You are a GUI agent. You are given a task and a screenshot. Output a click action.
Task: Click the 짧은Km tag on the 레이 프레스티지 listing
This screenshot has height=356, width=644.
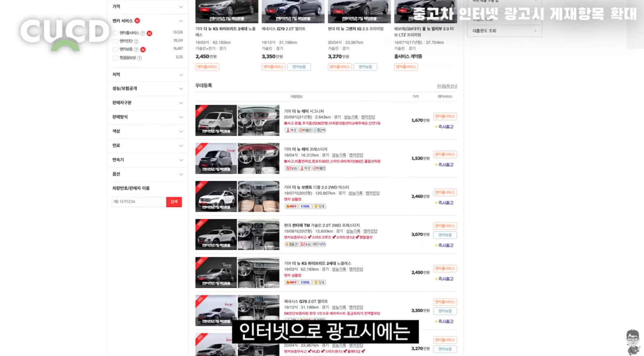point(291,169)
